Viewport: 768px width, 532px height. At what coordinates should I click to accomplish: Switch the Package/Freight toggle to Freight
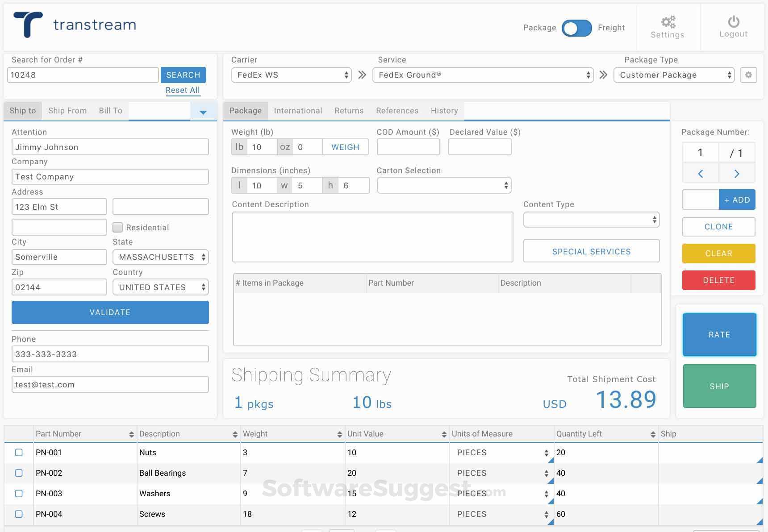576,28
